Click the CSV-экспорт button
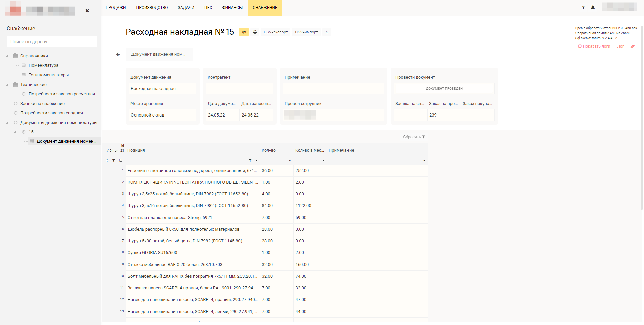Image resolution: width=644 pixels, height=325 pixels. click(276, 32)
